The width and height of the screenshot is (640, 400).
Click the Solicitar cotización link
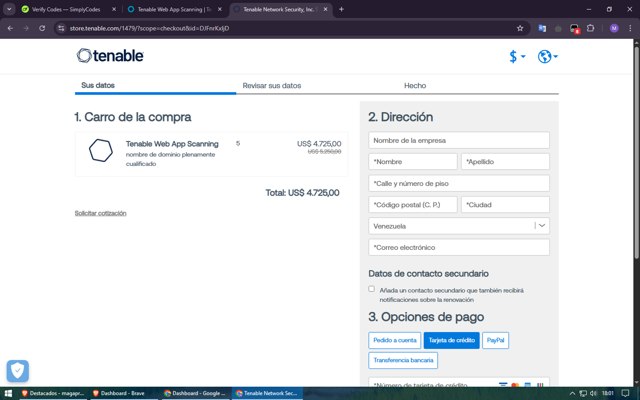click(x=100, y=213)
